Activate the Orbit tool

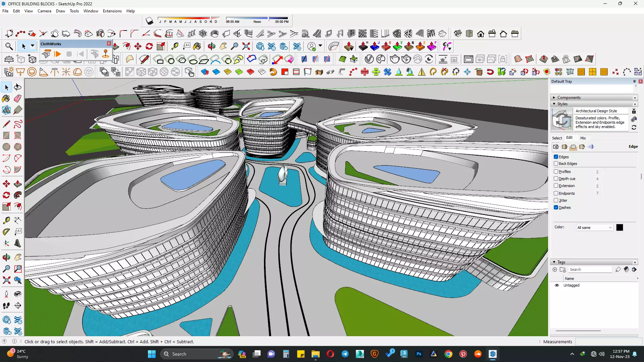coord(6,257)
